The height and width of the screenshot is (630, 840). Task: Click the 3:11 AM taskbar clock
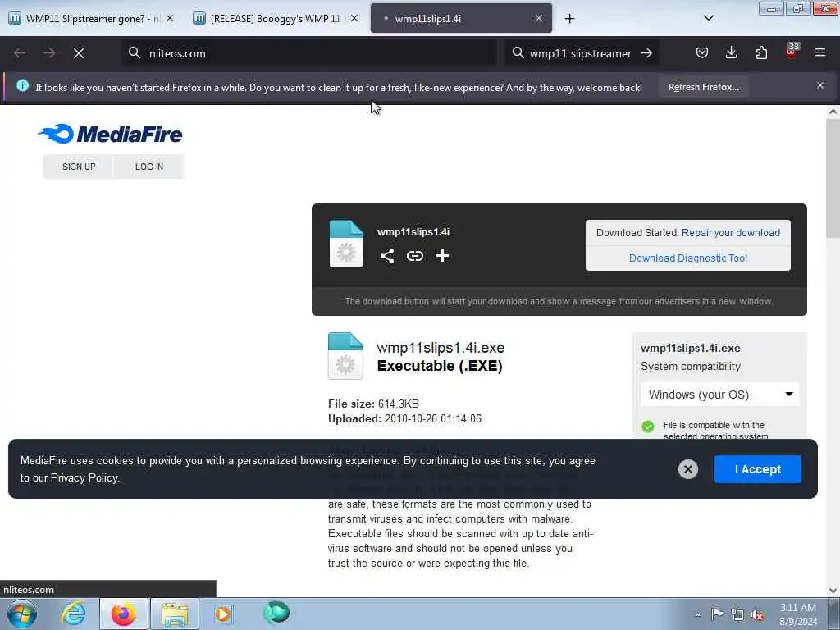[798, 614]
